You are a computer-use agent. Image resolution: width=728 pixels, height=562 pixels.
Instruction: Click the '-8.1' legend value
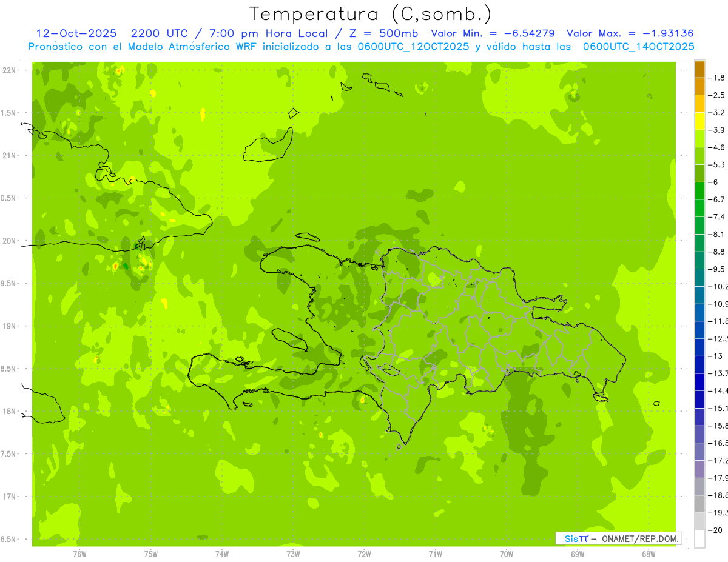click(x=718, y=234)
